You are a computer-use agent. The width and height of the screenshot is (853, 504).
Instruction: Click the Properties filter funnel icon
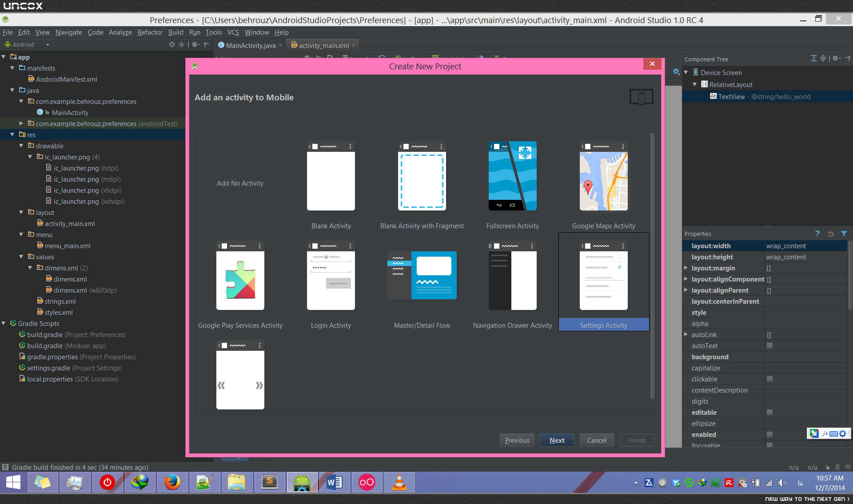point(844,234)
